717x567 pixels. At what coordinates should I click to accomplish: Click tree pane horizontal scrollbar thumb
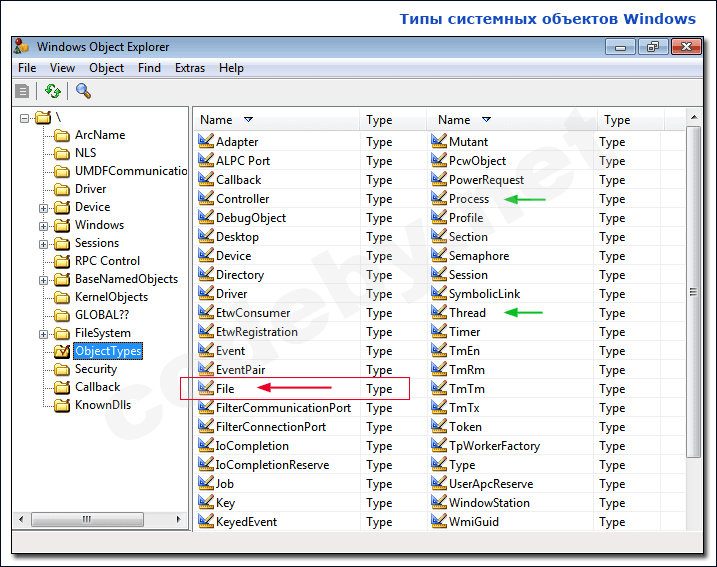87,519
